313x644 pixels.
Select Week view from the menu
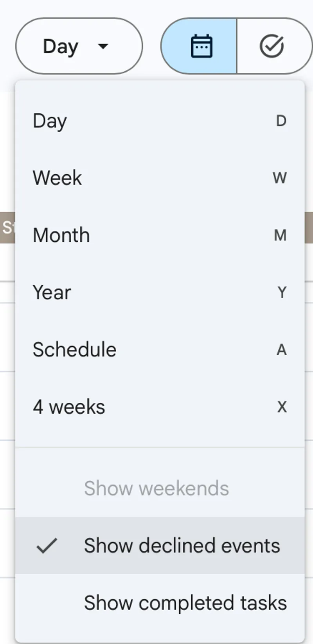click(x=58, y=178)
